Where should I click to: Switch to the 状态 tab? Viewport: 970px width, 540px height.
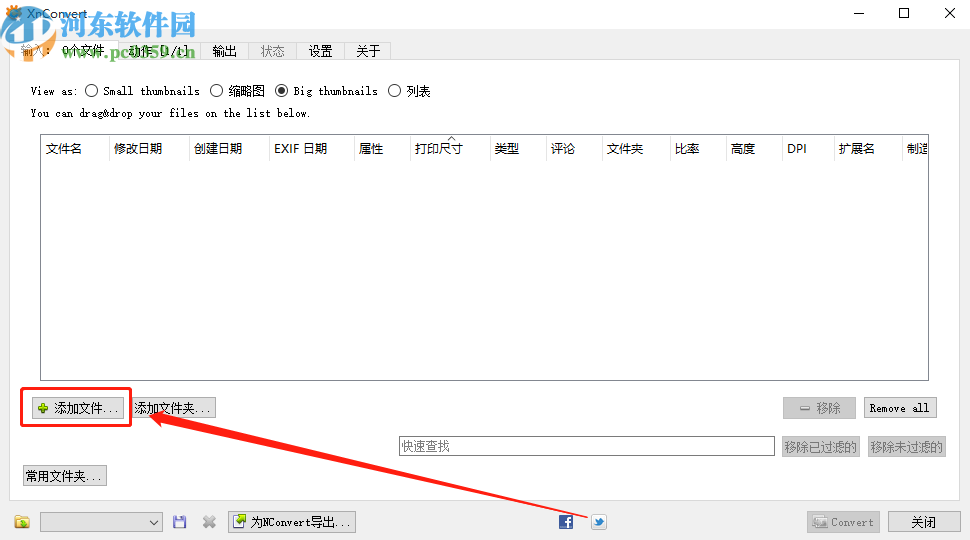coord(273,51)
